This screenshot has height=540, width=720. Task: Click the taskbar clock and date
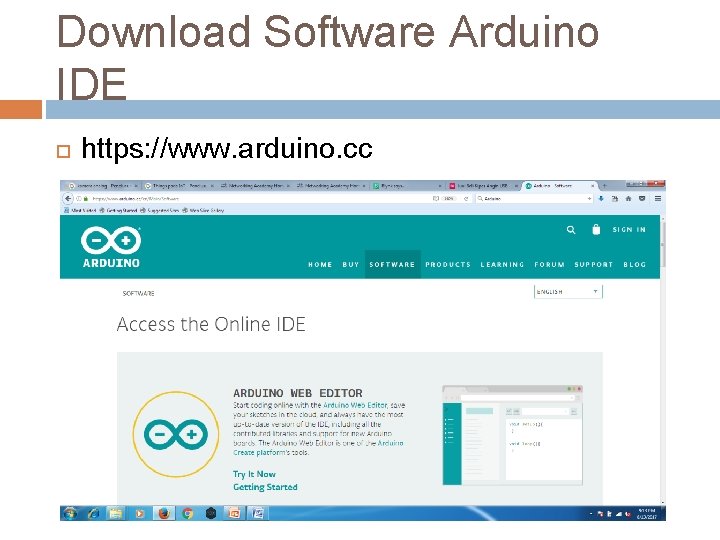[647, 514]
